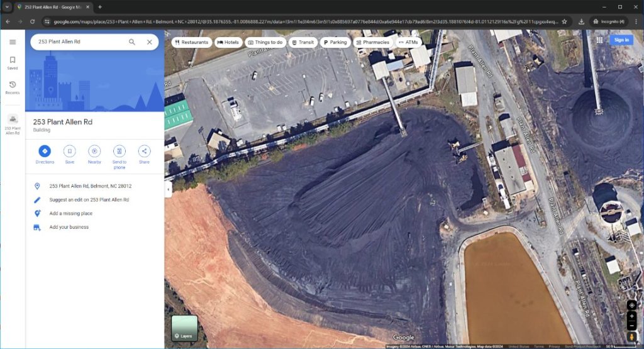Open the Google apps grid
This screenshot has width=644, height=349.
click(x=599, y=40)
